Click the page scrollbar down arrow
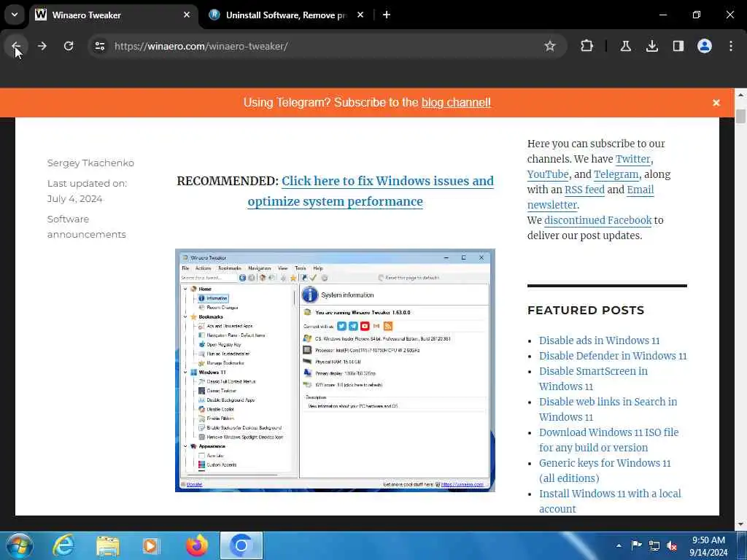This screenshot has height=560, width=747. 740,524
